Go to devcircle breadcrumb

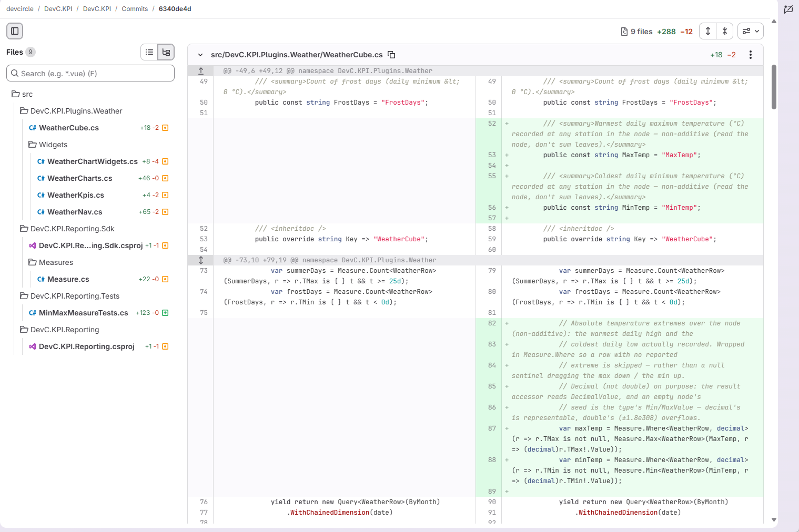[x=20, y=9]
